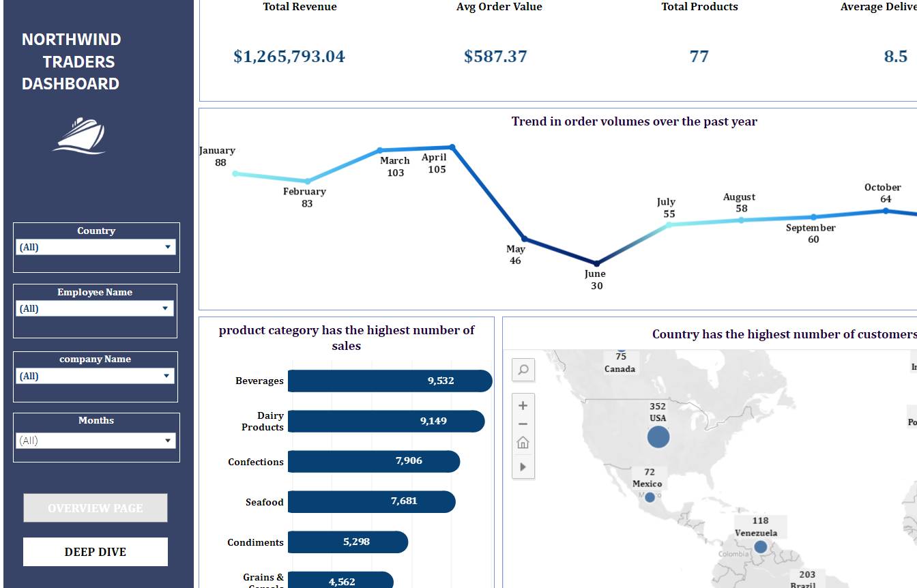
Task: Select the Condiments bar showing 5,298
Action: pos(348,542)
